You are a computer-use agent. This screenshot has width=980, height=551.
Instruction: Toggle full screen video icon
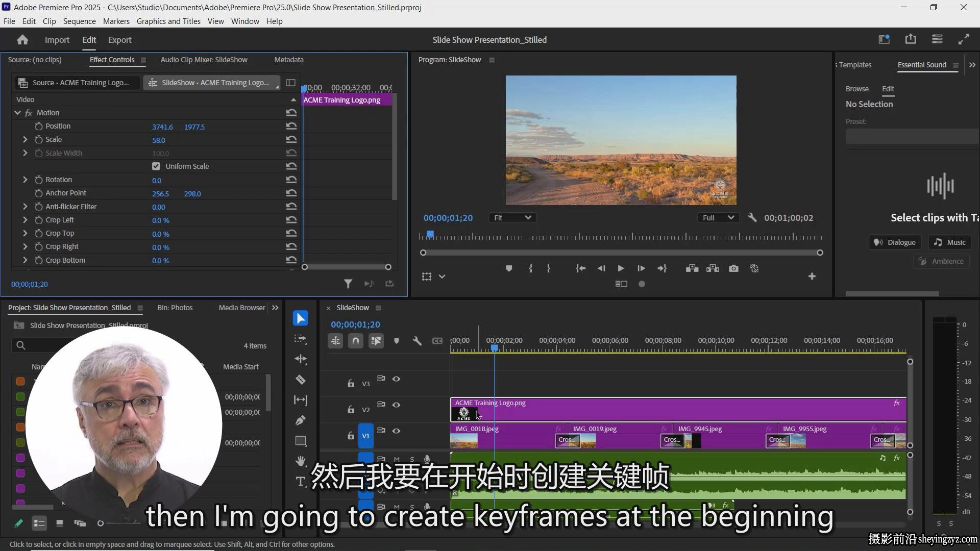click(964, 39)
